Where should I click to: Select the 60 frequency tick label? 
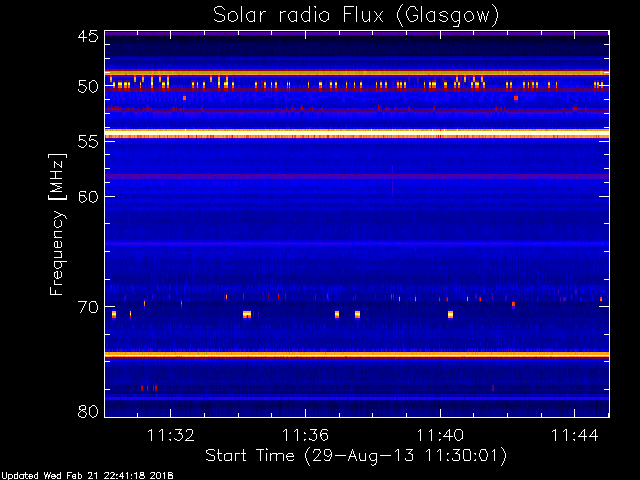88,197
